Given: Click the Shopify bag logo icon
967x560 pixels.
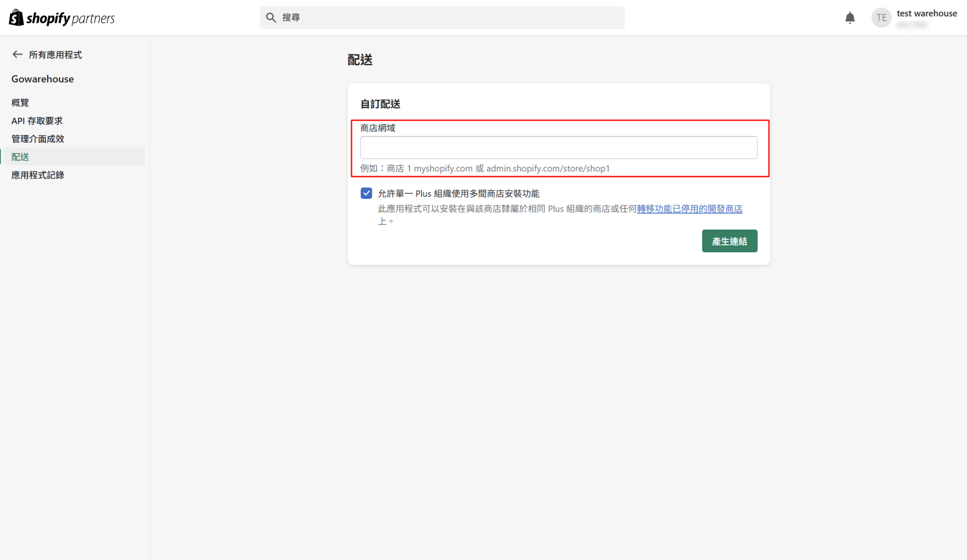Looking at the screenshot, I should pyautogui.click(x=16, y=18).
